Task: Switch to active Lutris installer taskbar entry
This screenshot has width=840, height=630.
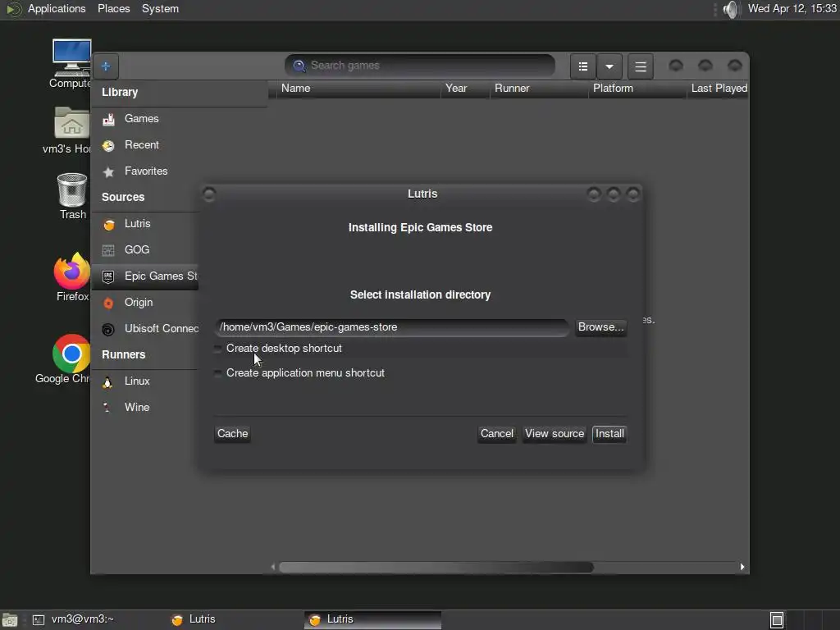Action: (373, 620)
